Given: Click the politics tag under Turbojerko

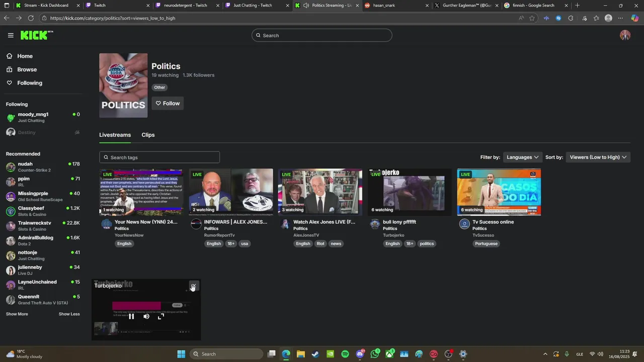Looking at the screenshot, I should tap(427, 244).
